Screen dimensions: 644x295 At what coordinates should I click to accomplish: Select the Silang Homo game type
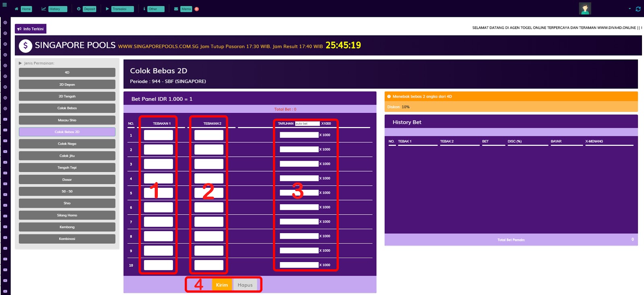(x=67, y=215)
